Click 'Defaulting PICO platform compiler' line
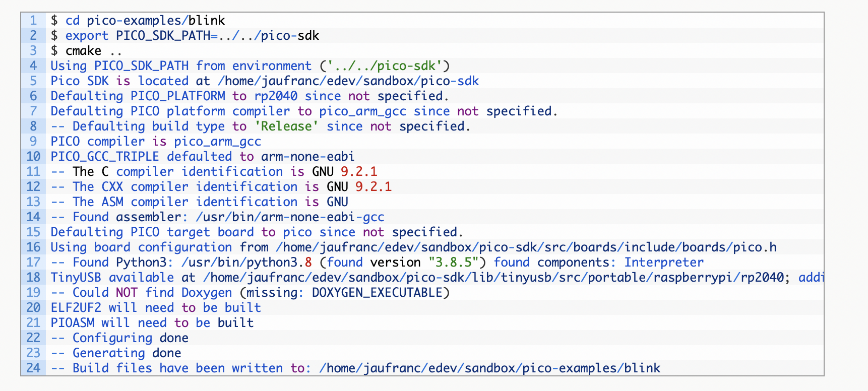Screen dimensions: 868x391 point(304,111)
